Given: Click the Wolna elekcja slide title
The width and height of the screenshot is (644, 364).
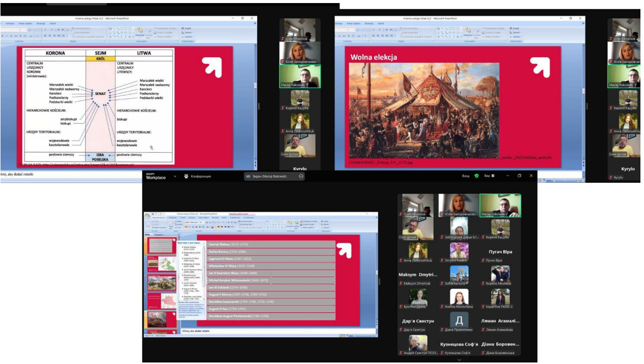Looking at the screenshot, I should (x=374, y=57).
